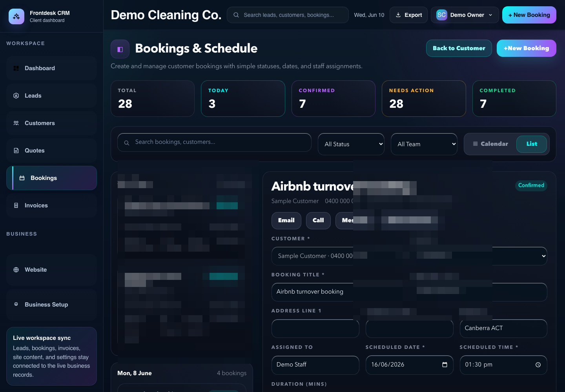Focus the Search bookings, customers field
565x392 pixels.
tap(214, 142)
